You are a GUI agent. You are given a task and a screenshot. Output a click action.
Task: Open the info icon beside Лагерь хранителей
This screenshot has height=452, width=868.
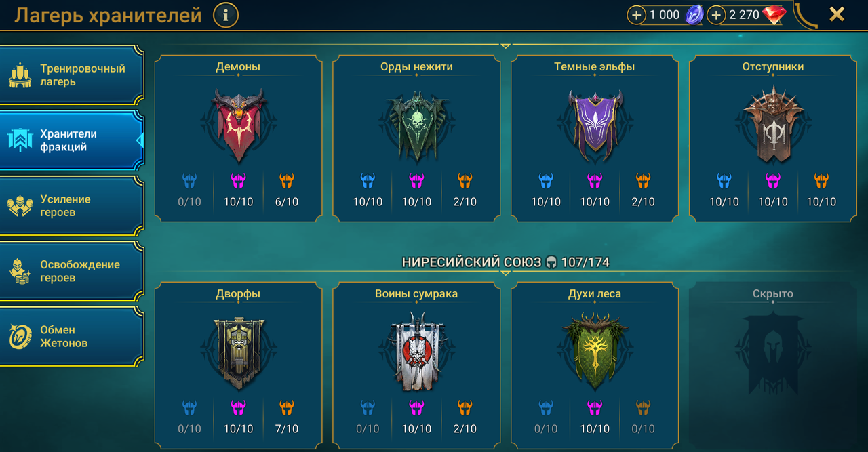[226, 14]
